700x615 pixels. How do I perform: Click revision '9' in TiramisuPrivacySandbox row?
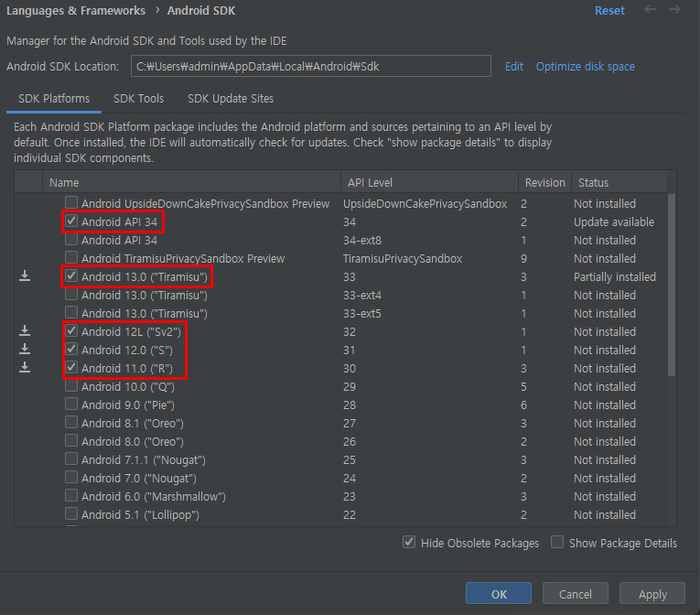pos(523,259)
